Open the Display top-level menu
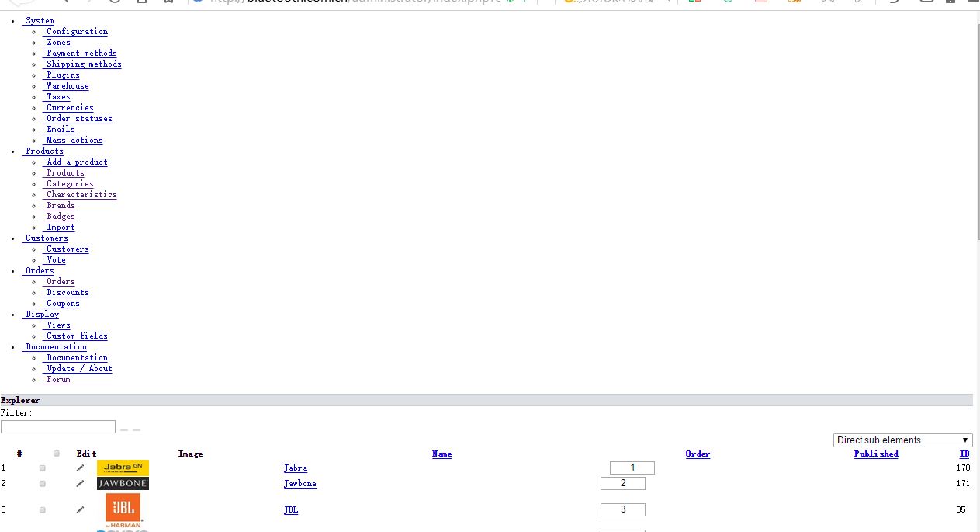This screenshot has height=532, width=980. click(40, 315)
